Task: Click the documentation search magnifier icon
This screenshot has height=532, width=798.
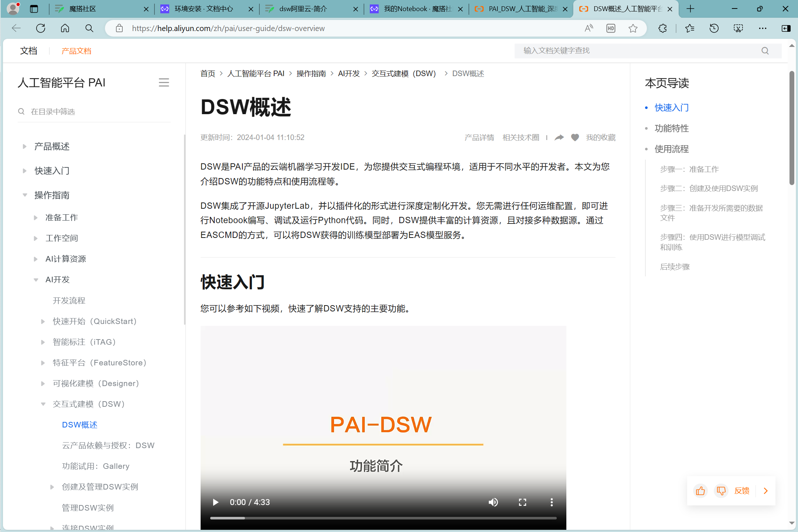Action: click(765, 51)
